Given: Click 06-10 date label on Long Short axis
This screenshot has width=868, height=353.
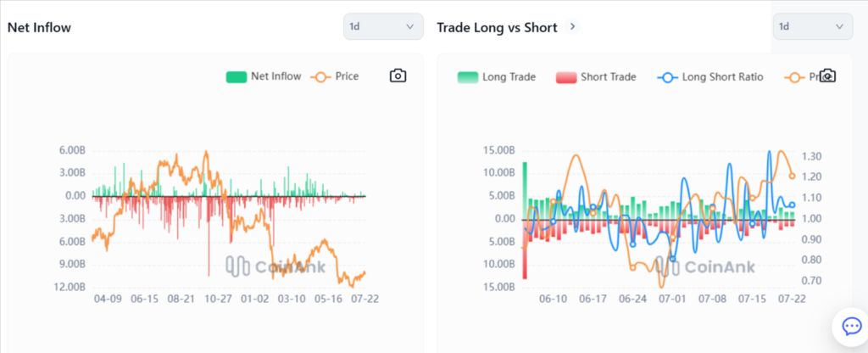Looking at the screenshot, I should (x=553, y=299).
